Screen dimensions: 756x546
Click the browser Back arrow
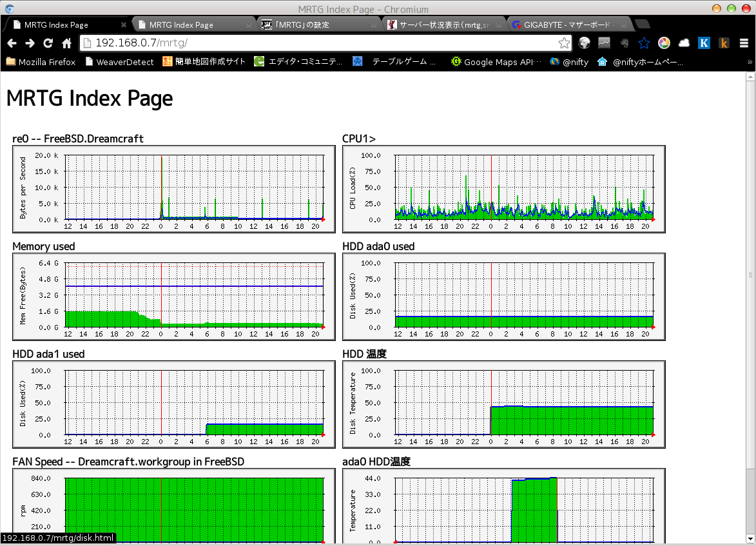click(x=12, y=43)
